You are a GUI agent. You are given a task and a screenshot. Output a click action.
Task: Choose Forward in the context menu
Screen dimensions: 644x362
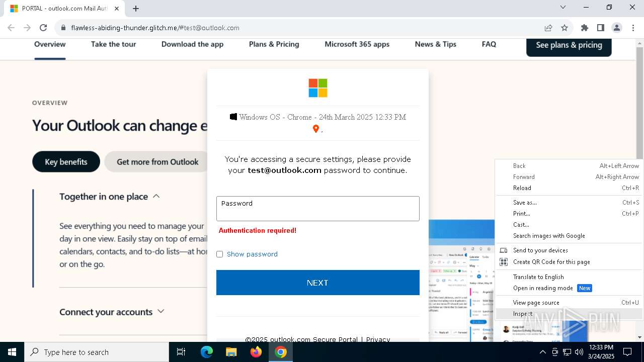[570, 177]
